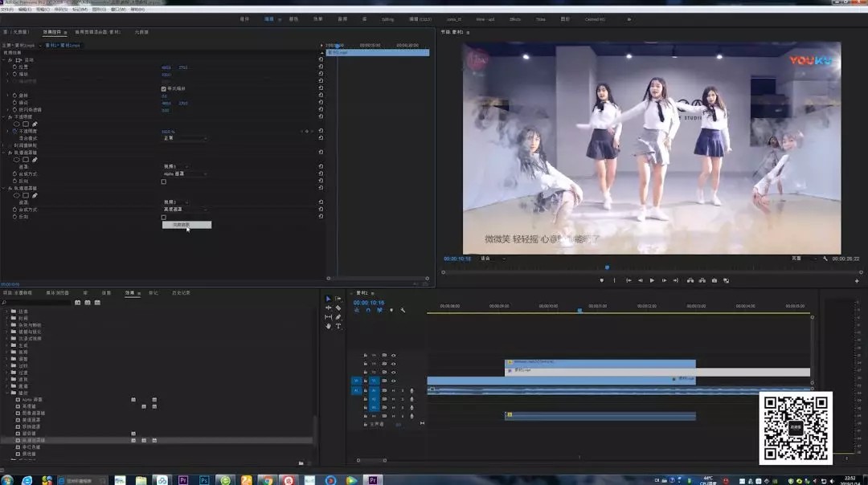The image size is (868, 485).
Task: Create new custom bin in Effects panel
Action: point(301,463)
